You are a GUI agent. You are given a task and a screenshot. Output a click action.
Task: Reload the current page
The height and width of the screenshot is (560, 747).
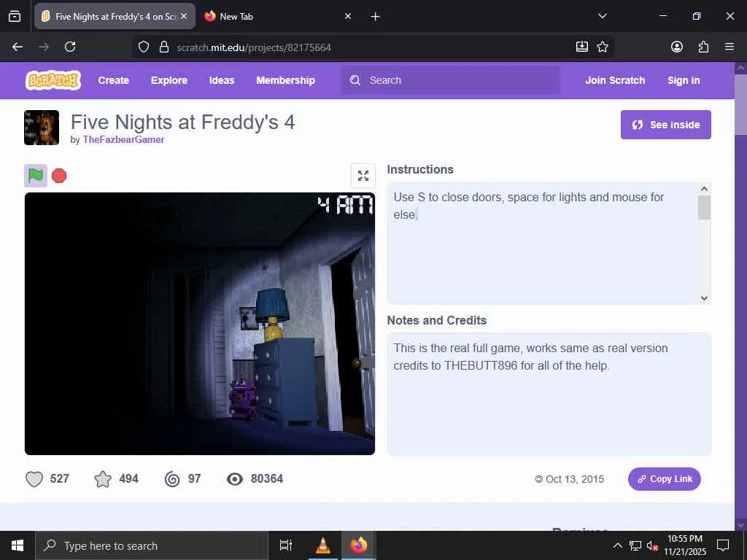[70, 47]
